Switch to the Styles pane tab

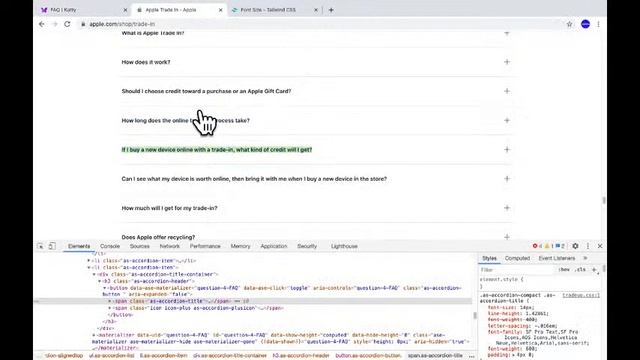click(489, 258)
